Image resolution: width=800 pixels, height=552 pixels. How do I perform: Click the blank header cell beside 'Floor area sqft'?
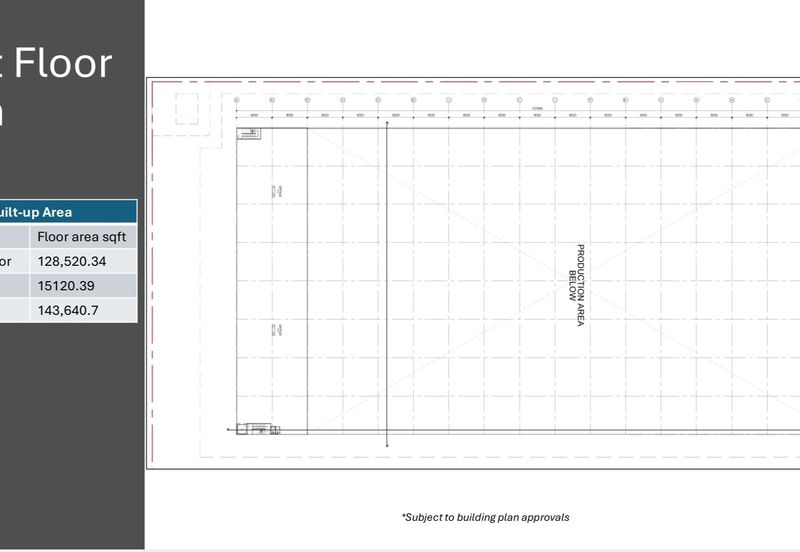[x=14, y=237]
